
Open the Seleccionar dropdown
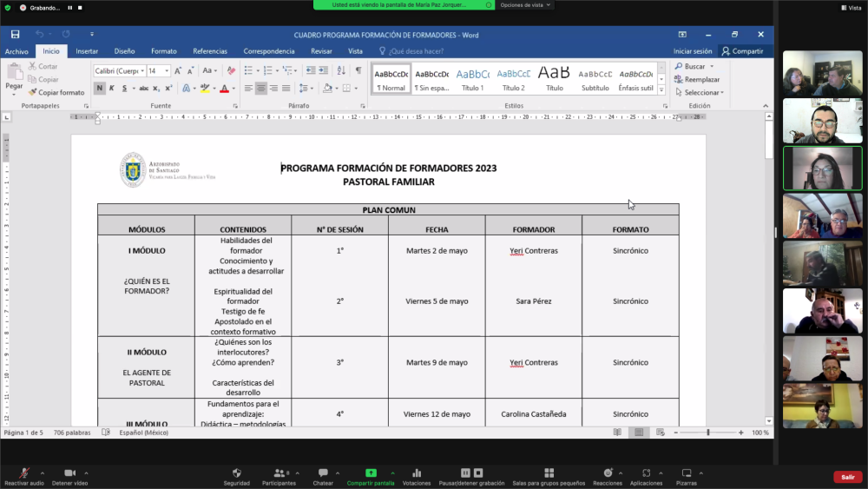(700, 92)
